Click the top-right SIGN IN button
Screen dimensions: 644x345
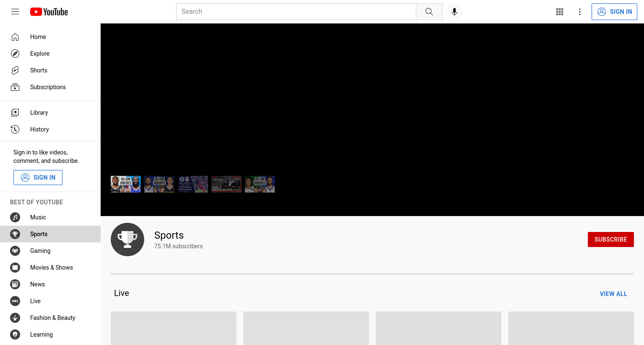(x=614, y=12)
